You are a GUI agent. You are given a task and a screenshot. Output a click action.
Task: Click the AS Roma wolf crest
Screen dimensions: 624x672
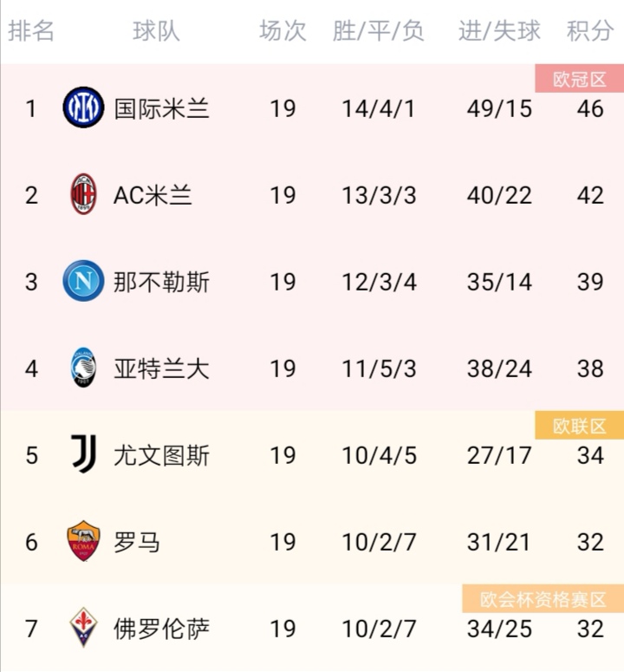point(83,541)
